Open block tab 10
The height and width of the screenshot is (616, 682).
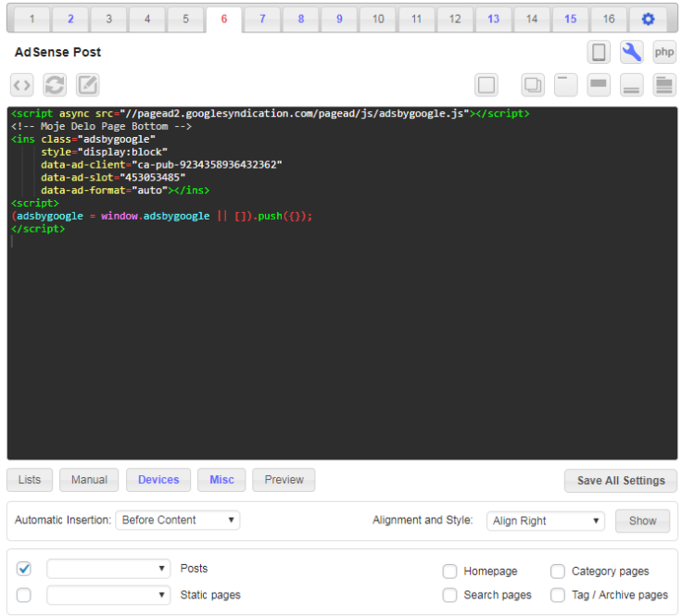[378, 19]
